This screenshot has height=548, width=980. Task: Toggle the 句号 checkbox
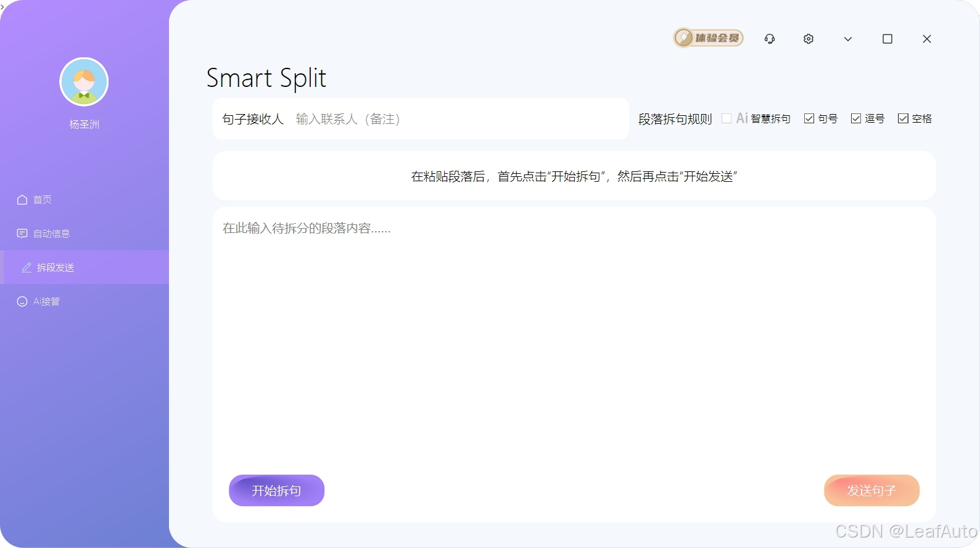click(x=809, y=118)
